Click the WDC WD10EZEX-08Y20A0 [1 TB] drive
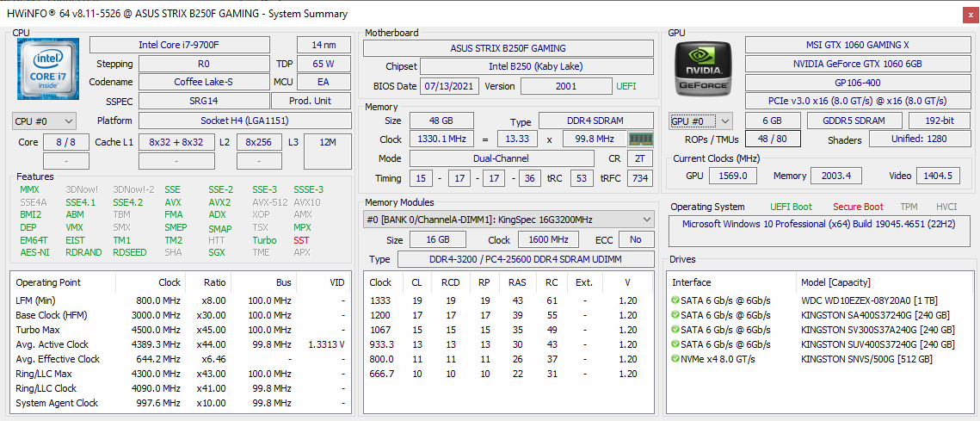The width and height of the screenshot is (980, 421). click(x=869, y=300)
